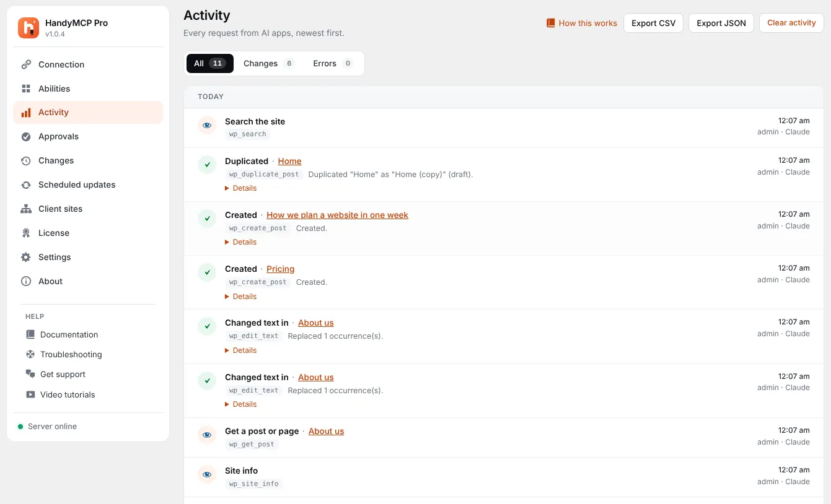Click the HandyMCP Pro logo icon
Image resolution: width=831 pixels, height=504 pixels.
[x=29, y=28]
